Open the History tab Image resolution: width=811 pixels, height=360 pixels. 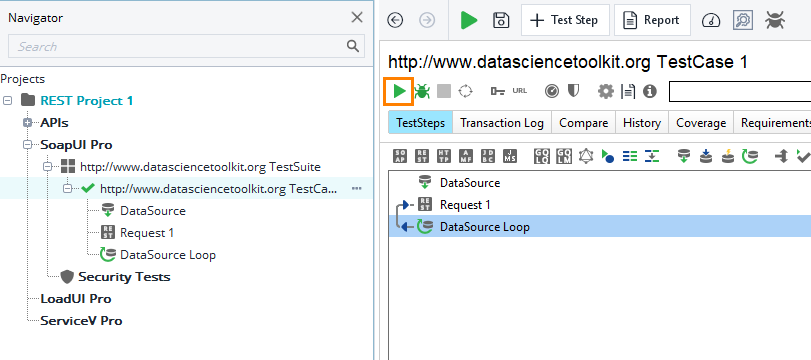(642, 123)
